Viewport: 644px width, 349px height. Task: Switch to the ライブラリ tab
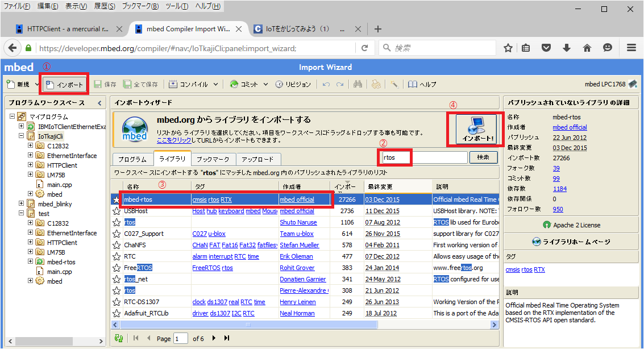[x=172, y=159]
